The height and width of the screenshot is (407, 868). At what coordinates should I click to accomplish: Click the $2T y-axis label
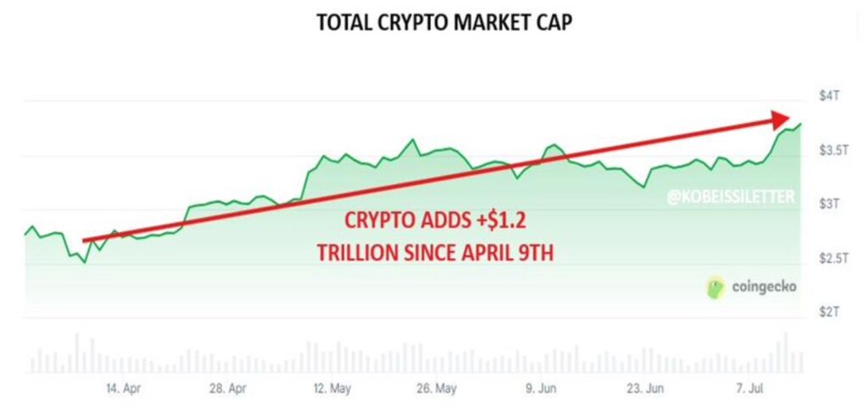(829, 312)
